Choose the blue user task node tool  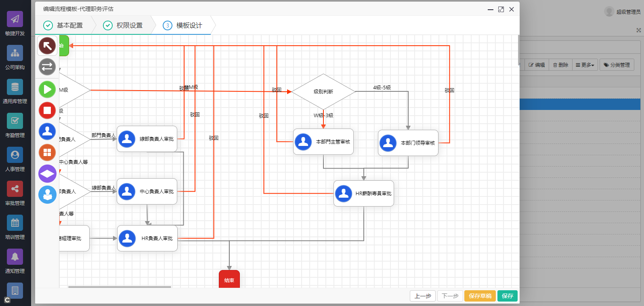point(47,131)
